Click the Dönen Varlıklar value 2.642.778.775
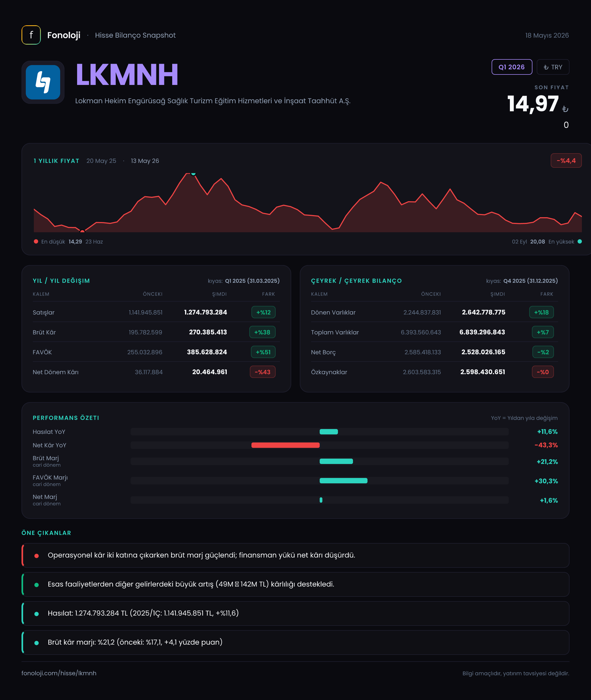Image resolution: width=591 pixels, height=700 pixels. [x=484, y=312]
